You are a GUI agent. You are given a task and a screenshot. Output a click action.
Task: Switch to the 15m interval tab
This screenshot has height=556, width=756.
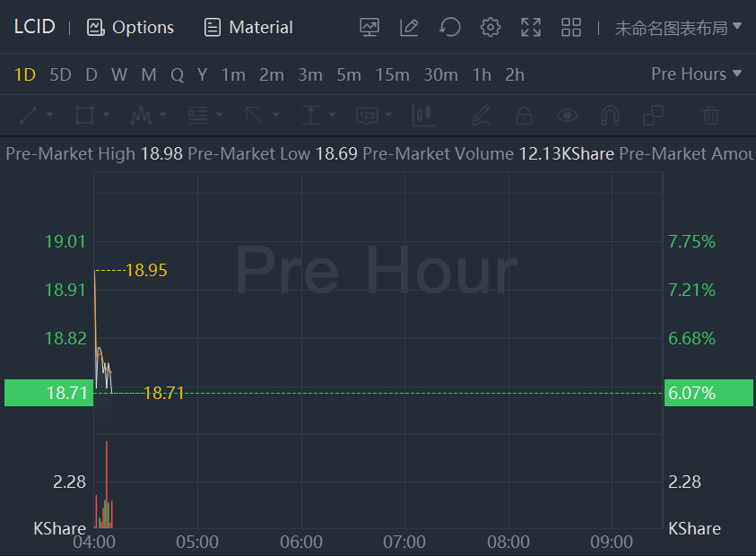(x=392, y=74)
